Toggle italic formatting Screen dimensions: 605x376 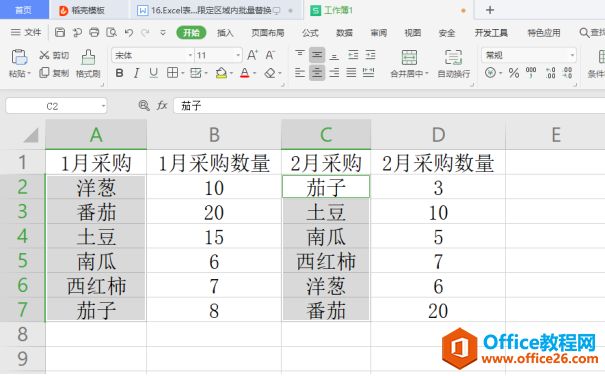136,73
